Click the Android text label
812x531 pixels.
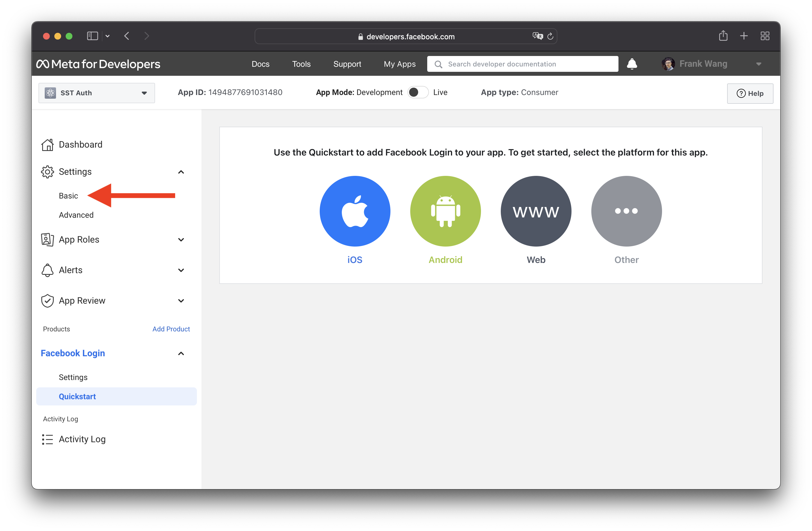click(x=445, y=260)
